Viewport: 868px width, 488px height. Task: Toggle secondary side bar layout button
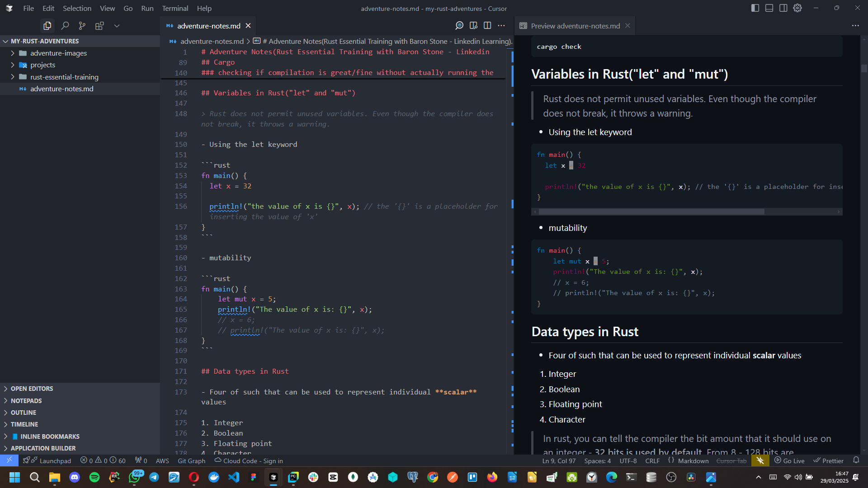coord(783,8)
